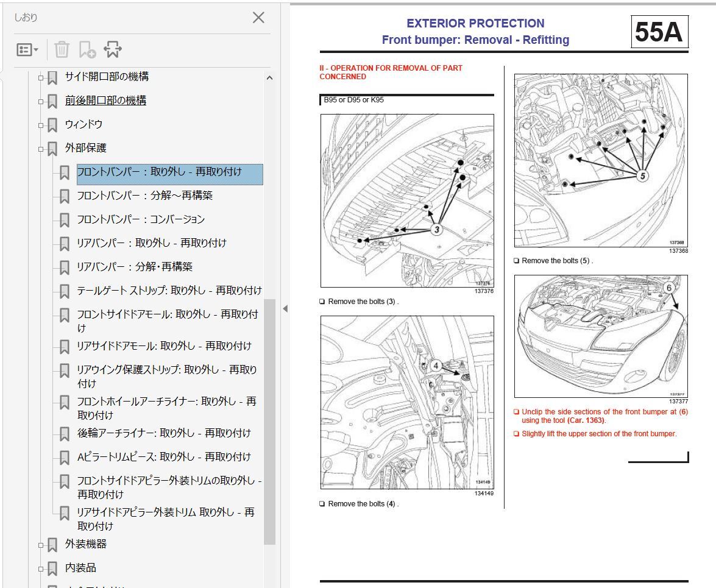Click the add new bookmark icon
Screen dimensions: 716x588
[x=87, y=50]
